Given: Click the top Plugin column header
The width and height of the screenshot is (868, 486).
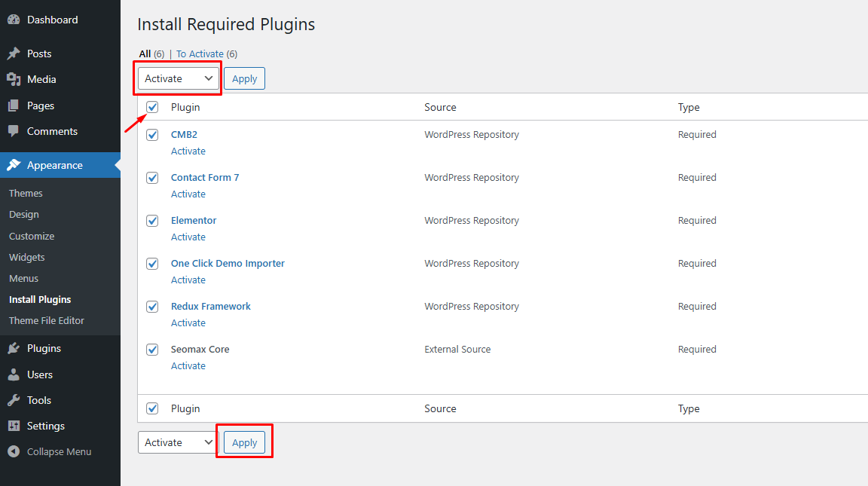Looking at the screenshot, I should (185, 108).
